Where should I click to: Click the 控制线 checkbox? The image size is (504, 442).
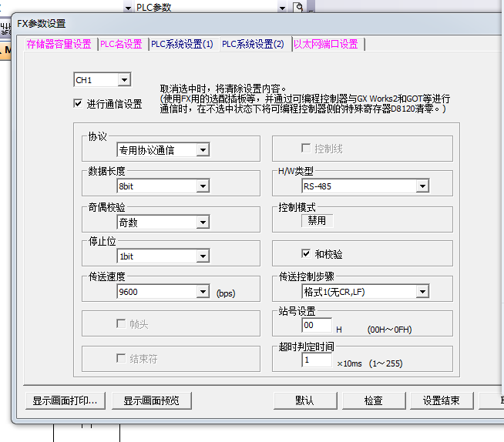coord(306,148)
